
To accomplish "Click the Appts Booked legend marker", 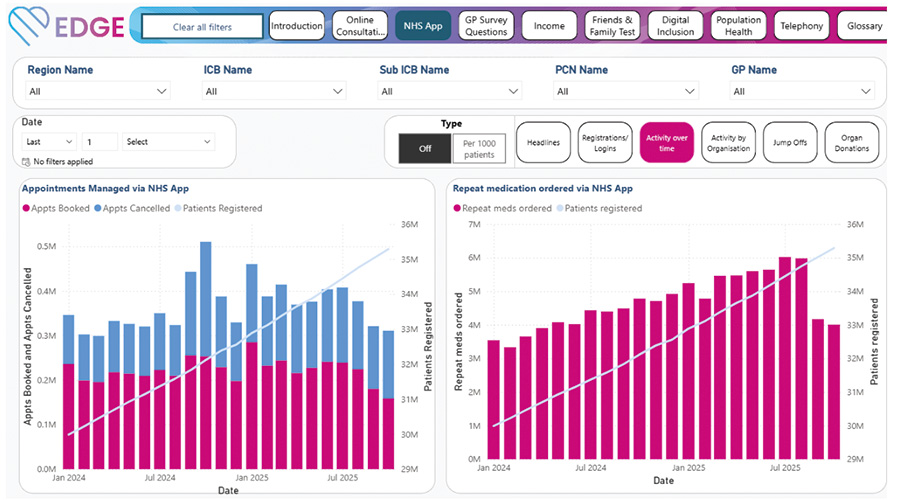I will click(27, 208).
